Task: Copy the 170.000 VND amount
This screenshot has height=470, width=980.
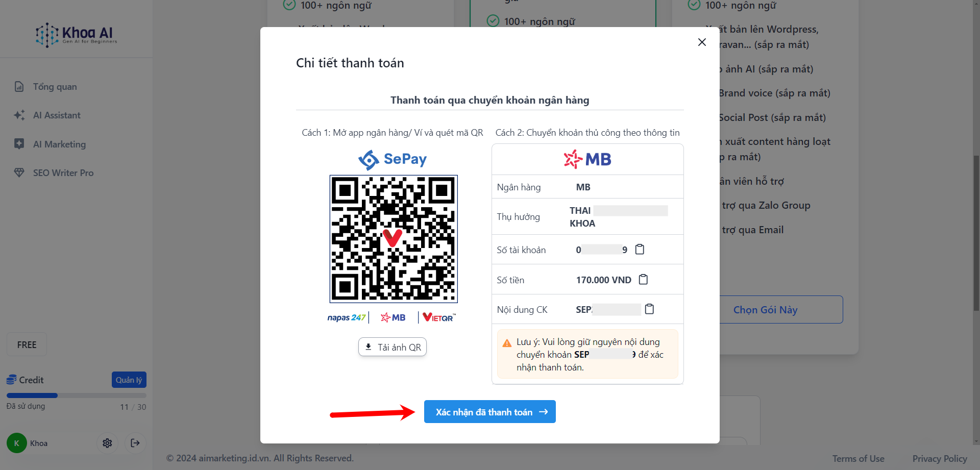Action: [x=643, y=280]
